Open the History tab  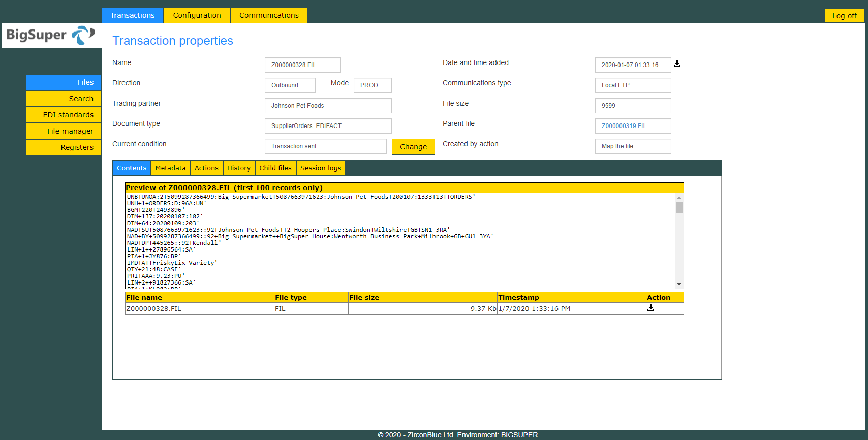point(239,168)
